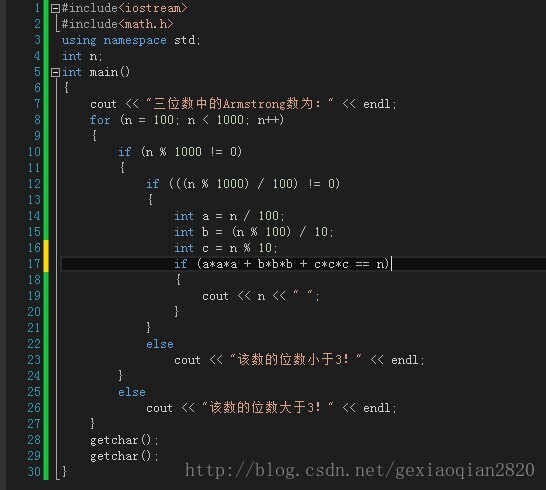546x490 pixels.
Task: Click 'endl' on line 7
Action: [x=376, y=104]
